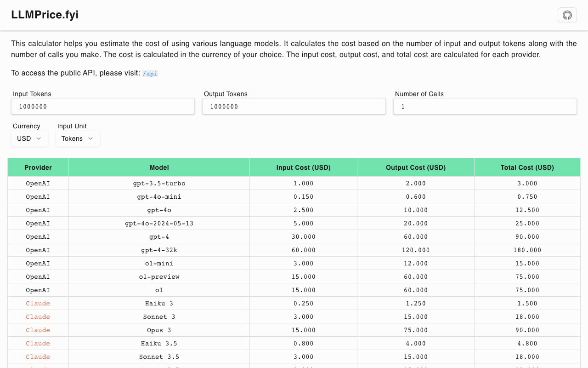Open the Currency dropdown
The width and height of the screenshot is (588, 368).
(x=29, y=138)
